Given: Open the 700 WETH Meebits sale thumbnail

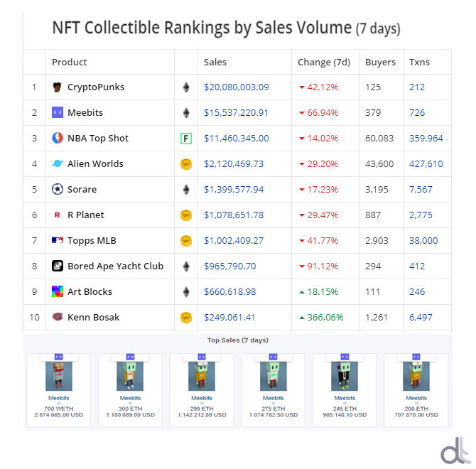Looking at the screenshot, I should 58,376.
